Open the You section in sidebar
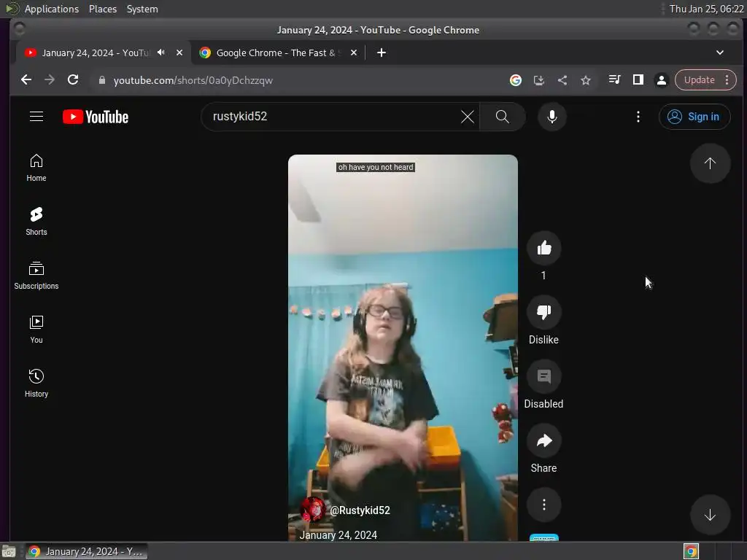 (36, 330)
